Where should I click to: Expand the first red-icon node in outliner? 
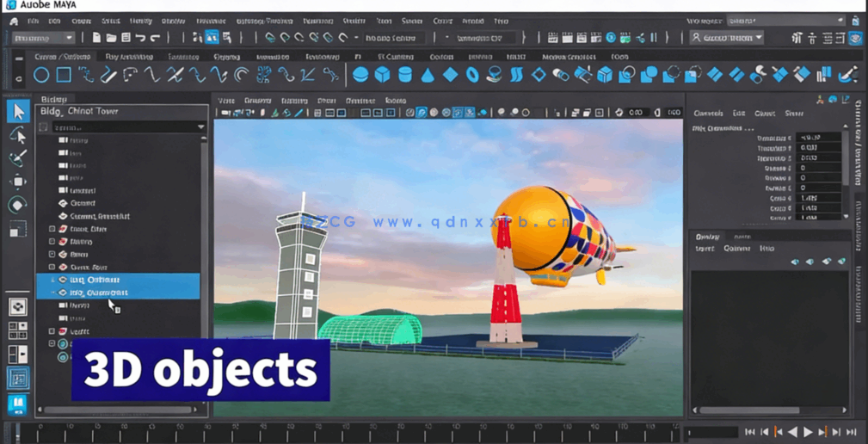tap(52, 229)
